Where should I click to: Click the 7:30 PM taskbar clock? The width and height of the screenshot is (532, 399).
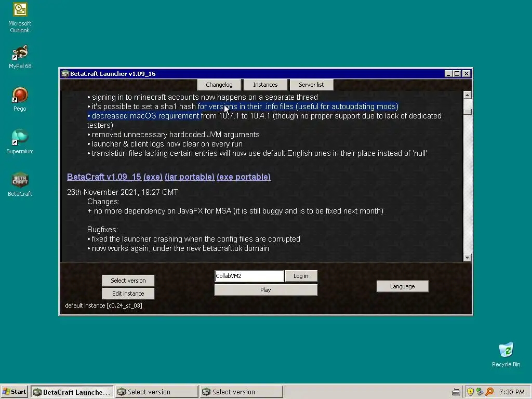[512, 392]
